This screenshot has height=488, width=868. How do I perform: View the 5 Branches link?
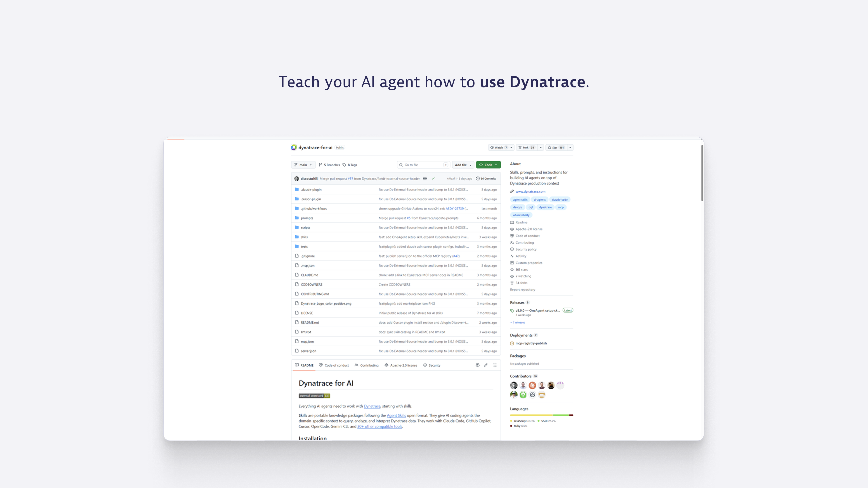click(x=329, y=165)
